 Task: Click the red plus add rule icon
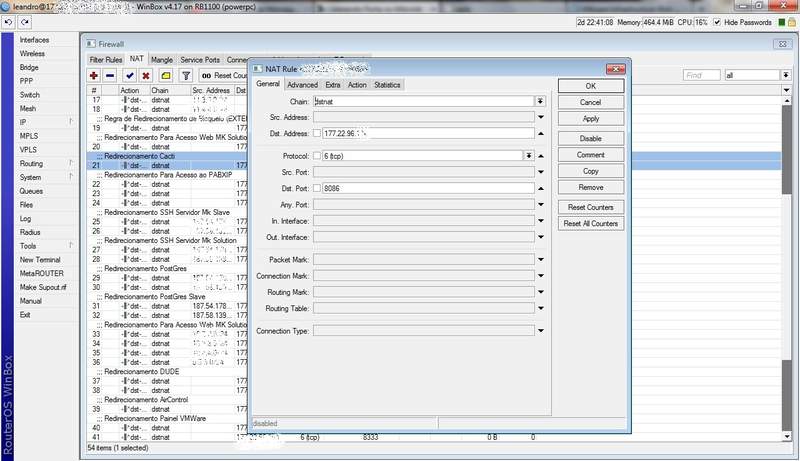click(94, 75)
